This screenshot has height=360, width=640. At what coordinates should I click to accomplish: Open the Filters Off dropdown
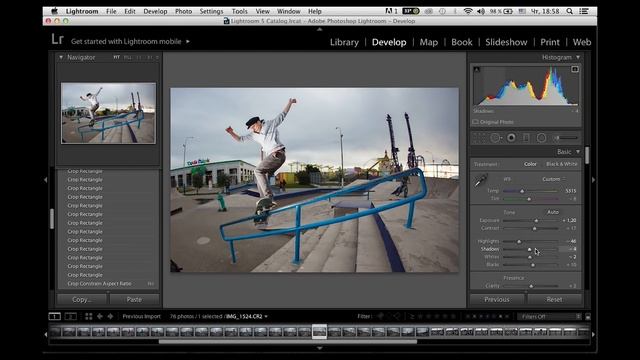(549, 316)
